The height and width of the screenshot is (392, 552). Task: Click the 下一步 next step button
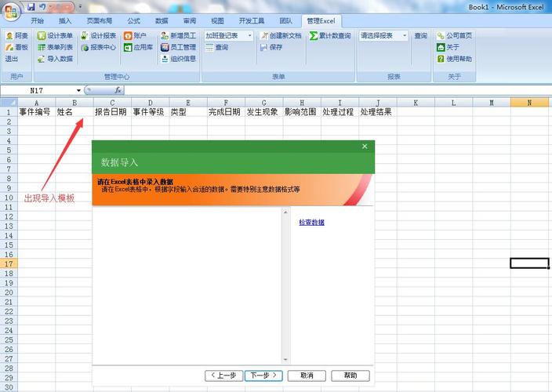click(x=263, y=376)
